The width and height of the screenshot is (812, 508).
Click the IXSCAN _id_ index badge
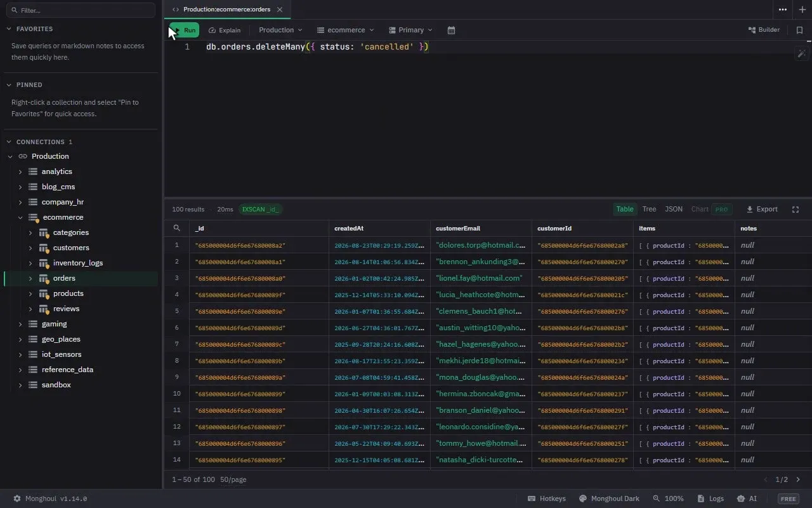(x=260, y=209)
